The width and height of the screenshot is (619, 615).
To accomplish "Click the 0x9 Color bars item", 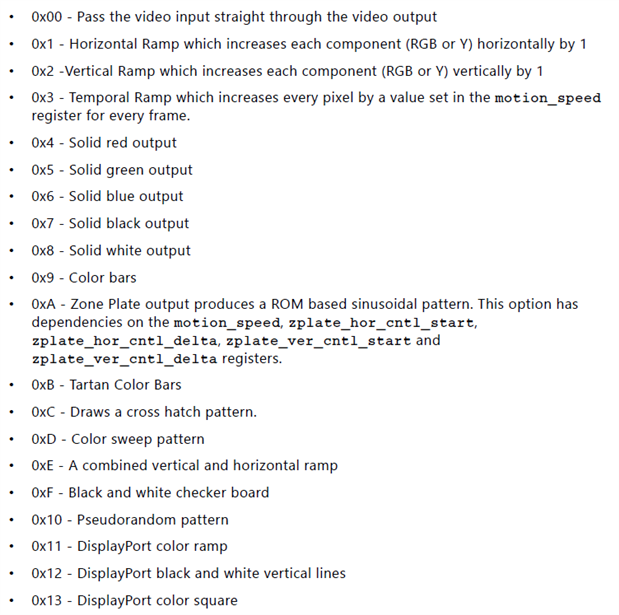I will [x=84, y=278].
